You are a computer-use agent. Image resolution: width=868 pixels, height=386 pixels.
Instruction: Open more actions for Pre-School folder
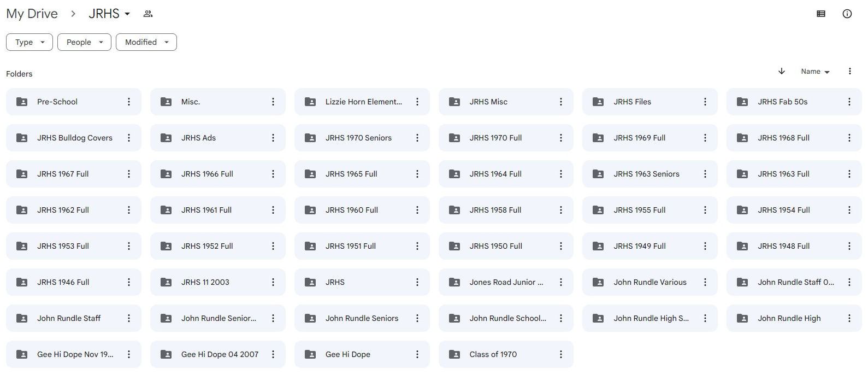tap(129, 102)
